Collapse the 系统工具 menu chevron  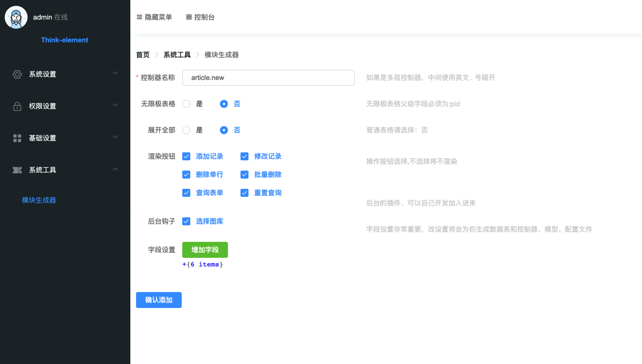pyautogui.click(x=115, y=169)
